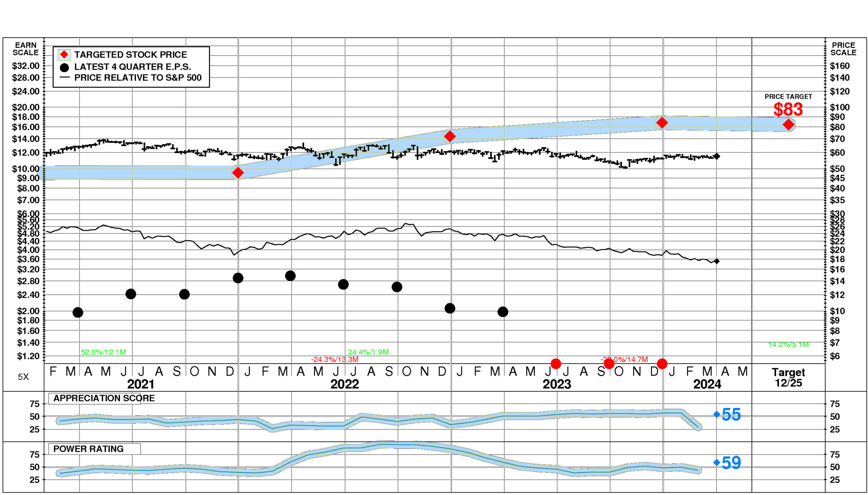The height and width of the screenshot is (495, 868).
Task: Click the red $83 price target value
Action: point(788,109)
